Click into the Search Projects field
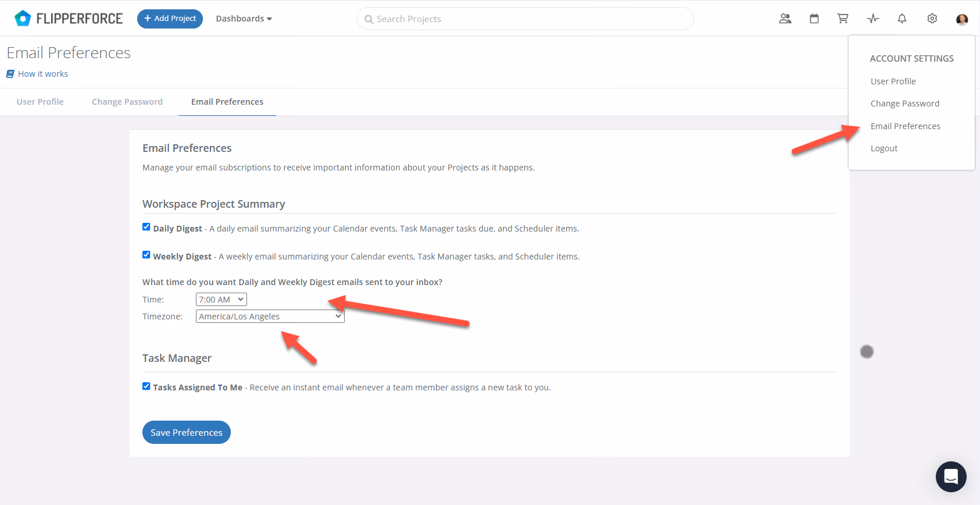 coord(525,19)
